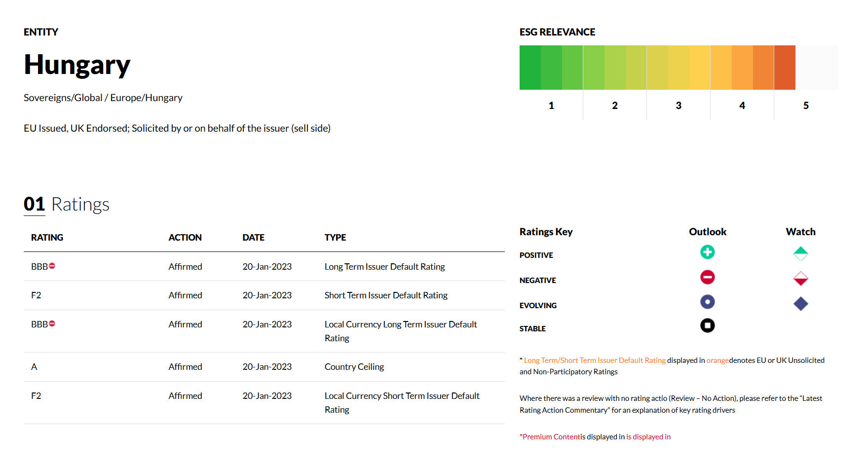The width and height of the screenshot is (868, 463).
Task: Click the Ratings Key heading
Action: 546,232
